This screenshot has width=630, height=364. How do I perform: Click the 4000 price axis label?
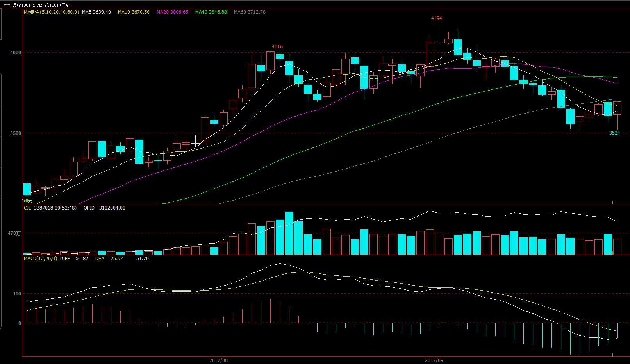click(16, 53)
